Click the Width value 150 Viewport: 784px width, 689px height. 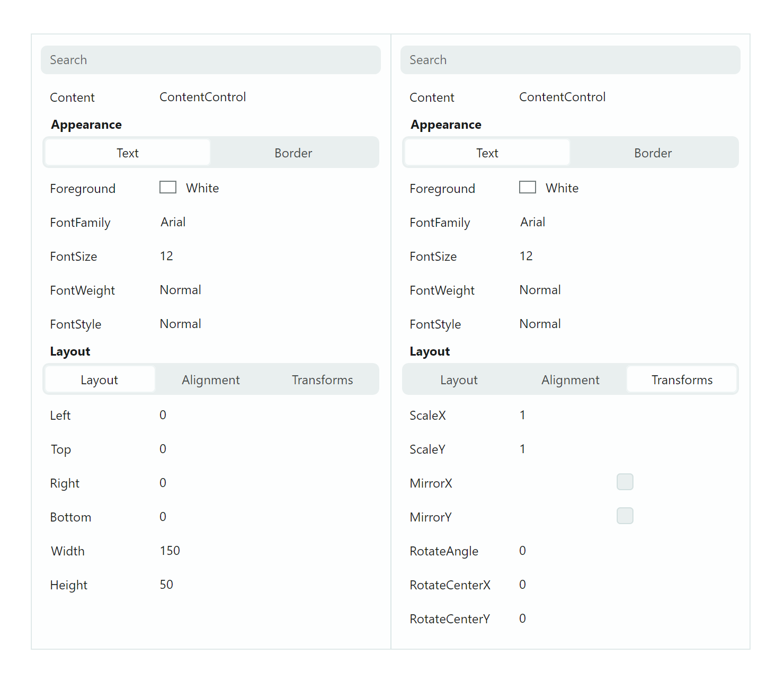[x=170, y=551]
